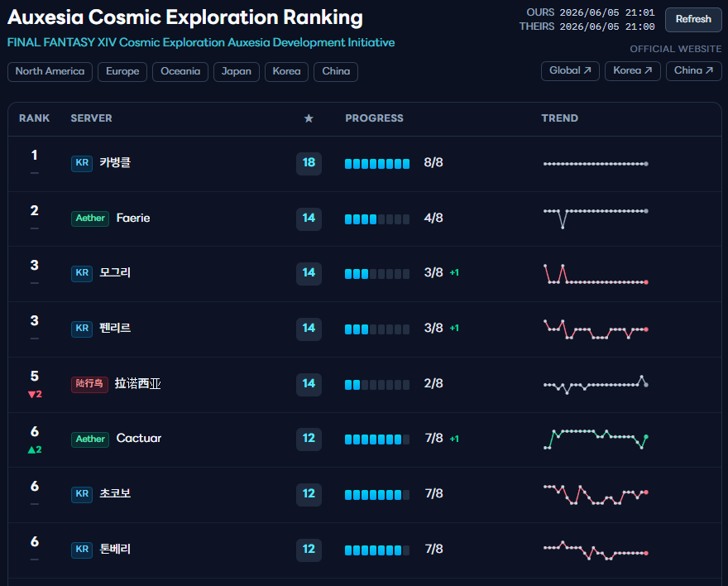Select server name 초코보
Screen dimensions: 728x586
pos(115,493)
